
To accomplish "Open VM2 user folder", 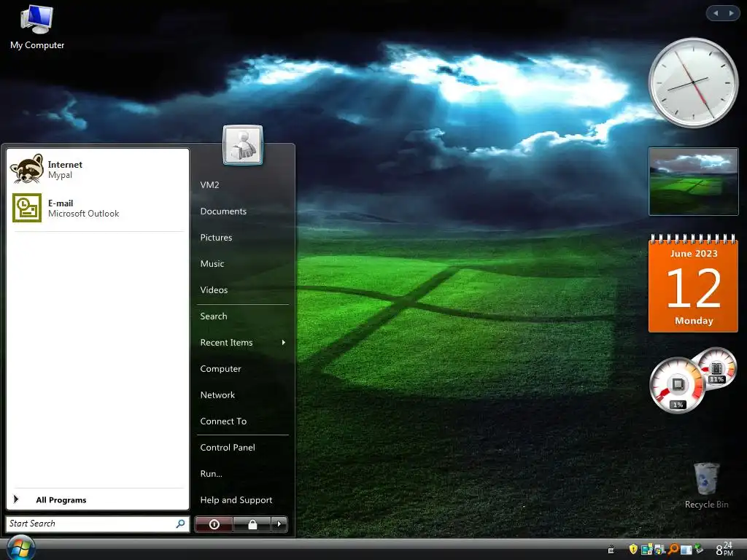I will coord(209,184).
